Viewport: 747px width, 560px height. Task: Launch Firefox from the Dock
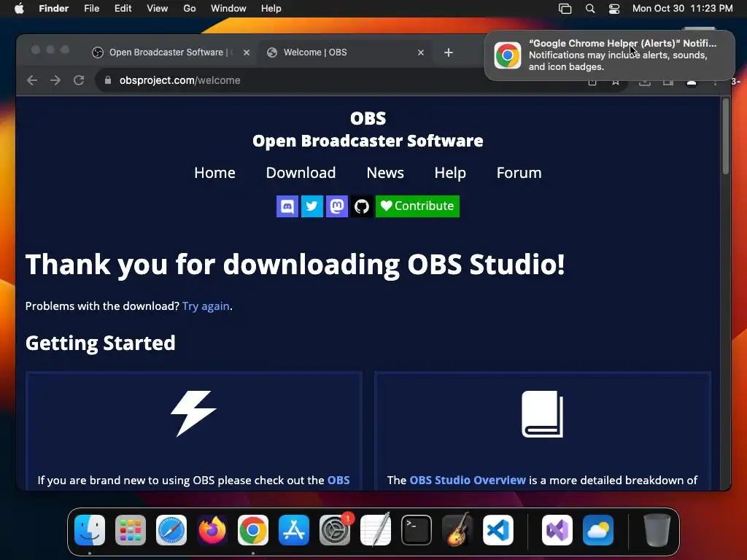[x=212, y=530]
